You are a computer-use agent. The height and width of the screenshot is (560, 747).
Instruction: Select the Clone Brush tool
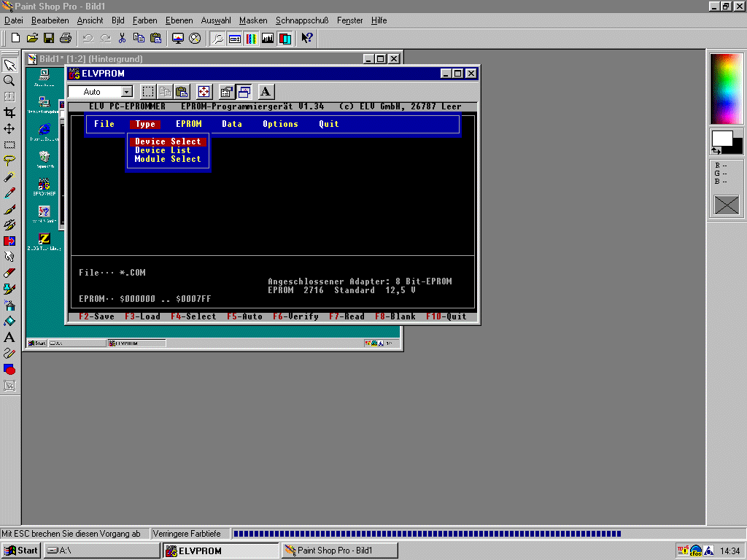[9, 225]
